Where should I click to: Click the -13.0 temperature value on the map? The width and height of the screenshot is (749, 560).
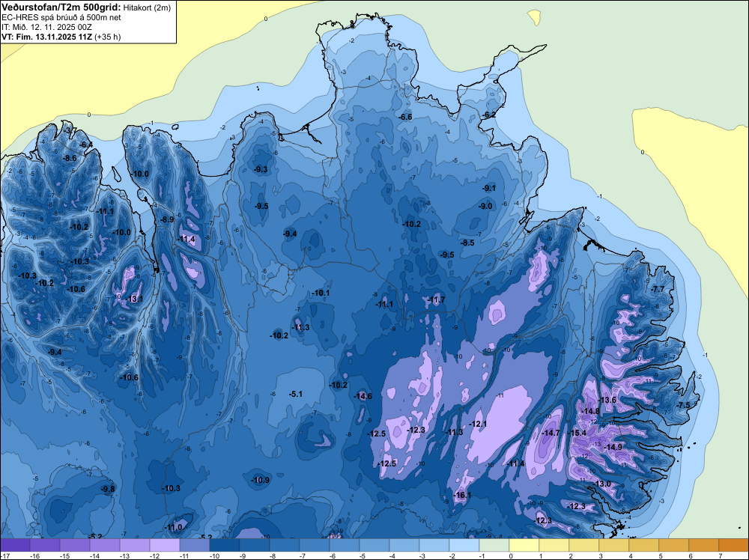pyautogui.click(x=602, y=484)
